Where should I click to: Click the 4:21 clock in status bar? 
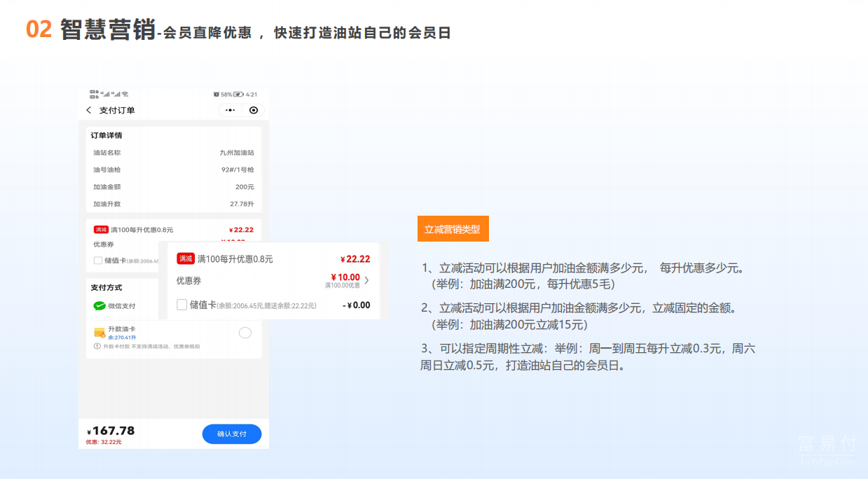252,95
